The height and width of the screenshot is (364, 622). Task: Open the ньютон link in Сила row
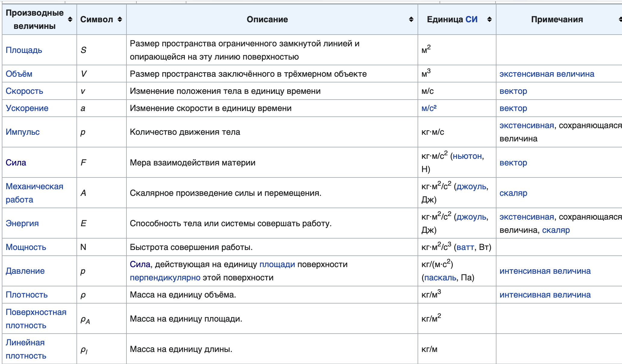point(467,156)
